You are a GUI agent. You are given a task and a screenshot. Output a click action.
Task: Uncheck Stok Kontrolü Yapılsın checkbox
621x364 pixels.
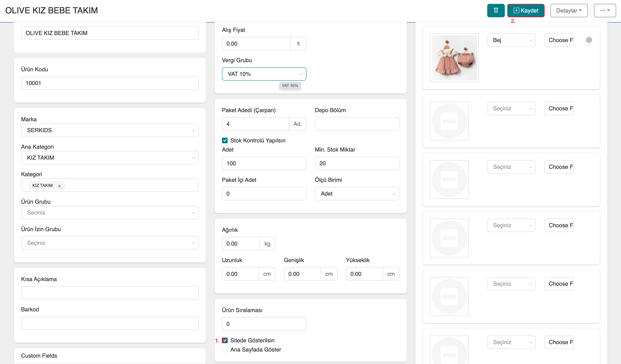click(225, 140)
